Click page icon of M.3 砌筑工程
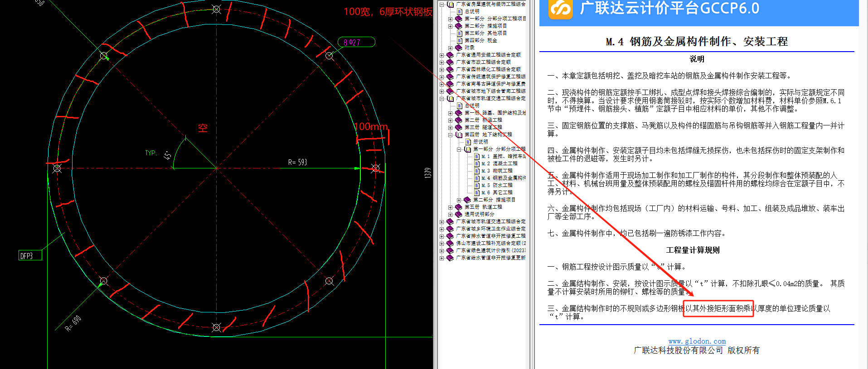The width and height of the screenshot is (868, 369). point(477,171)
